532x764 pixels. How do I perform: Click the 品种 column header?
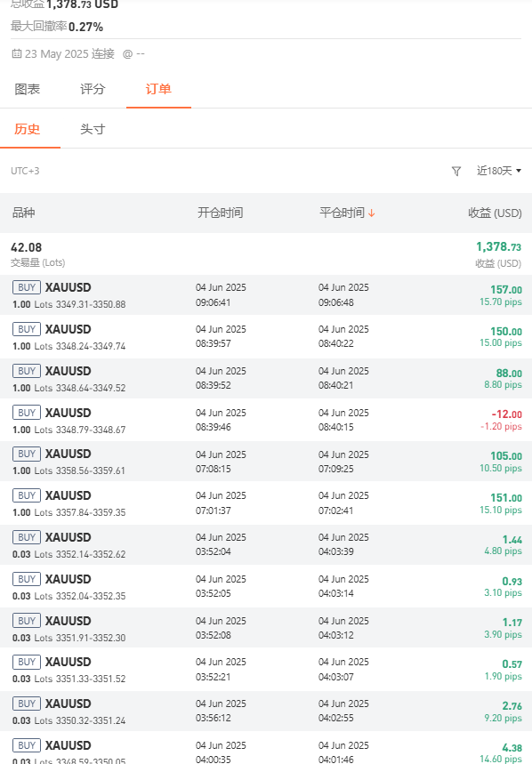(23, 213)
